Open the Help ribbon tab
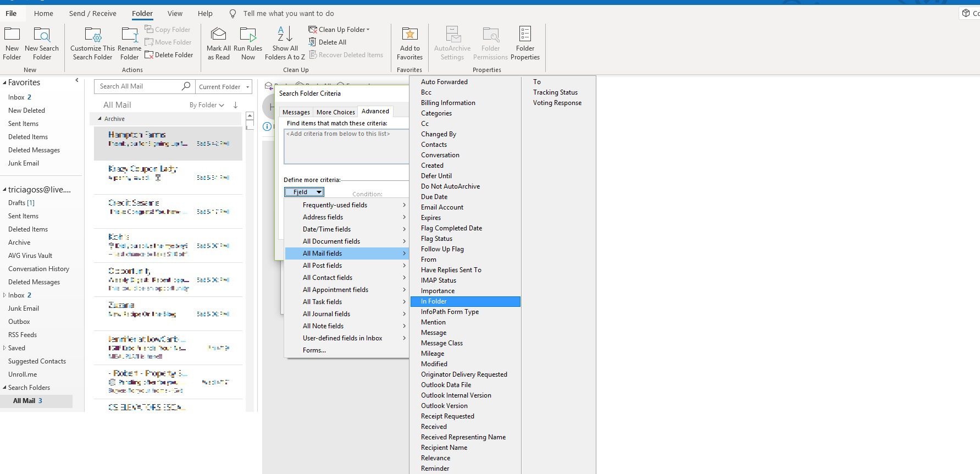The height and width of the screenshot is (474, 980). [205, 13]
